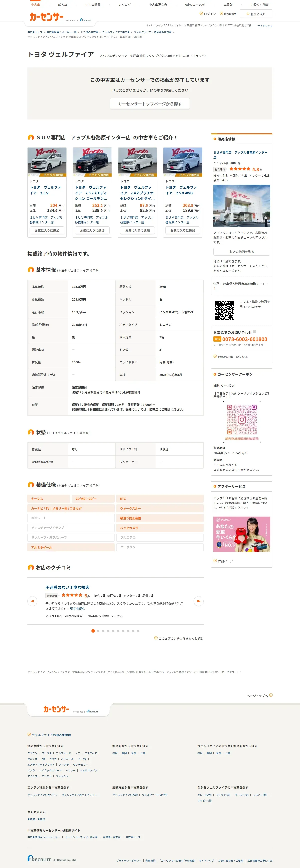Open the ログイン link

pyautogui.click(x=208, y=14)
